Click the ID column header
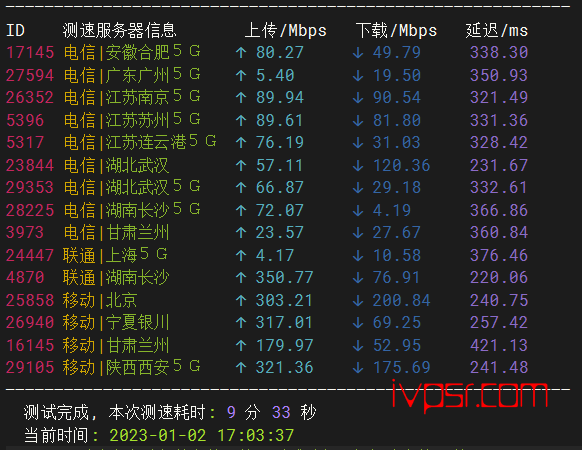 pos(16,30)
